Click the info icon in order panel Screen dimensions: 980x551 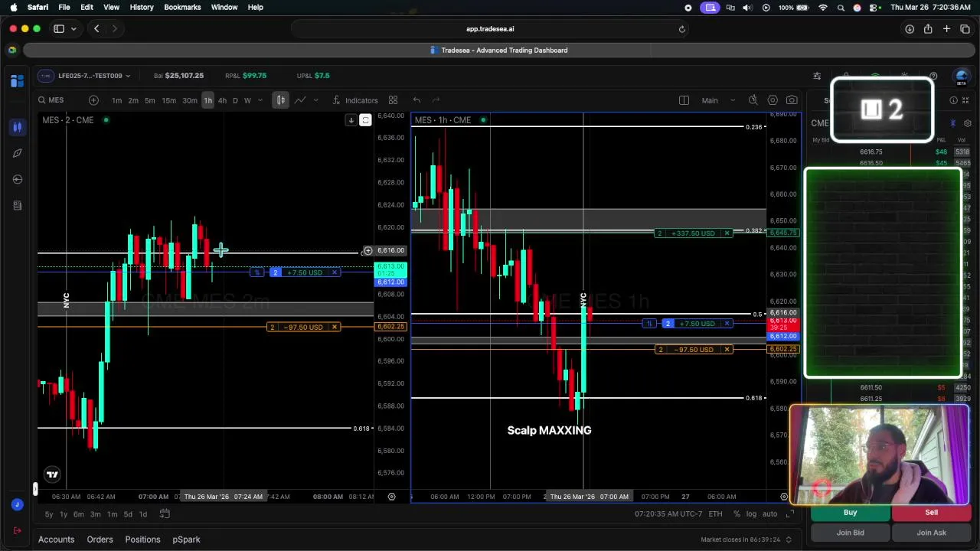[x=953, y=100]
